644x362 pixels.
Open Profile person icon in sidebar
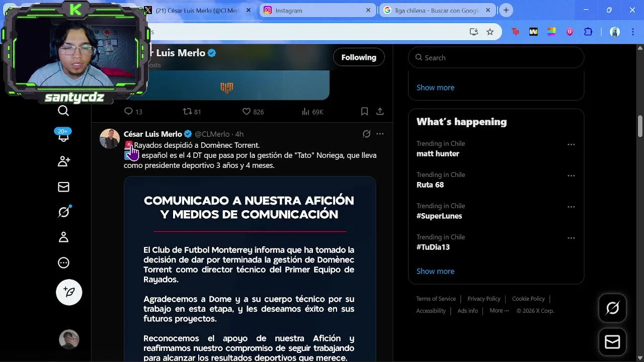pos(63,237)
